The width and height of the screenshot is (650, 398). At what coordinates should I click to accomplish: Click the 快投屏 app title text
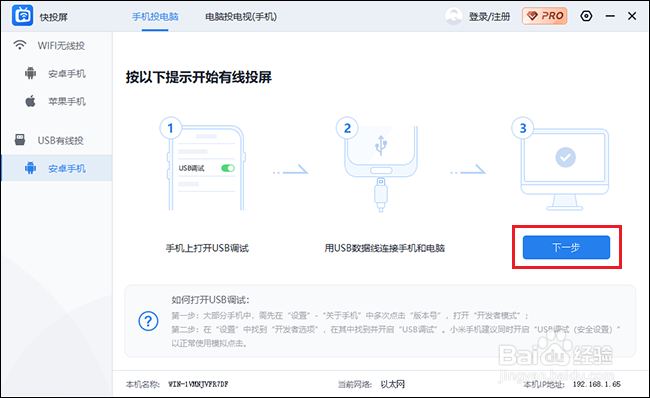pos(54,17)
